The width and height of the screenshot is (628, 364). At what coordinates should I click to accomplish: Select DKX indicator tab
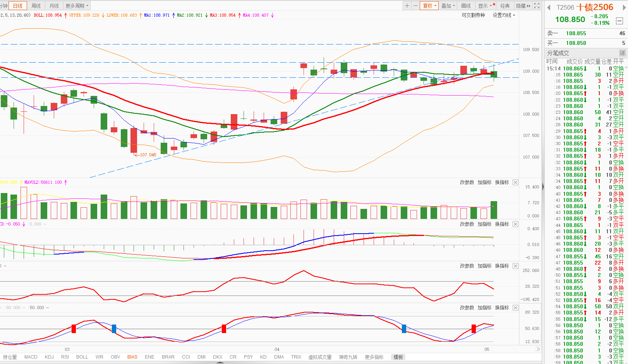[218, 357]
